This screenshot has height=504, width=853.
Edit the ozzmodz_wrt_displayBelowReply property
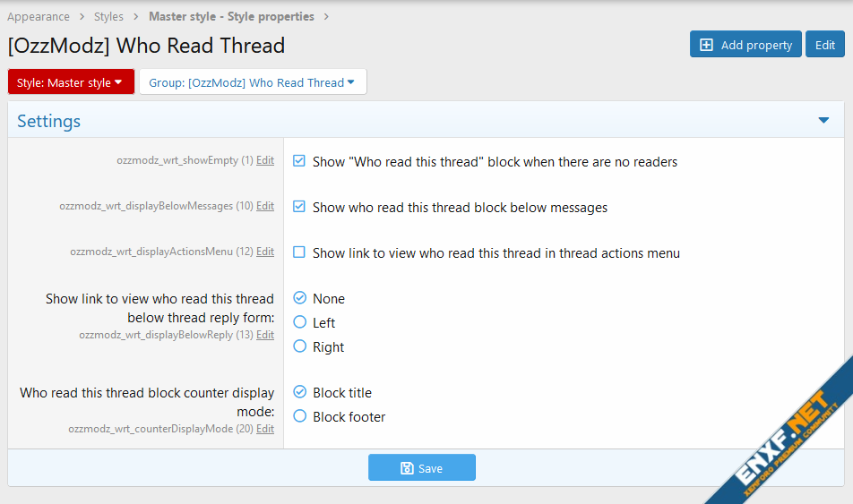[x=265, y=335]
